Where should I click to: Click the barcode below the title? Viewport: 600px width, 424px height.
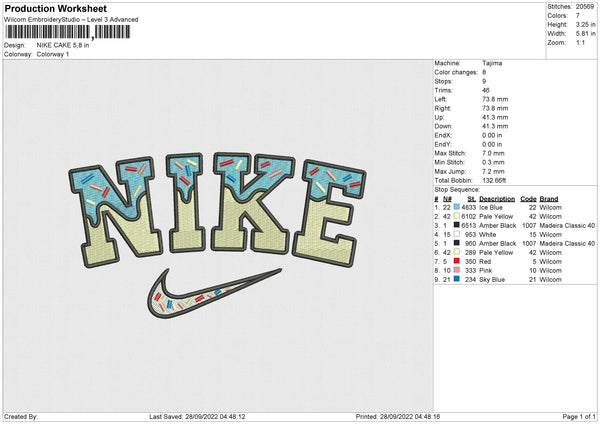click(67, 33)
